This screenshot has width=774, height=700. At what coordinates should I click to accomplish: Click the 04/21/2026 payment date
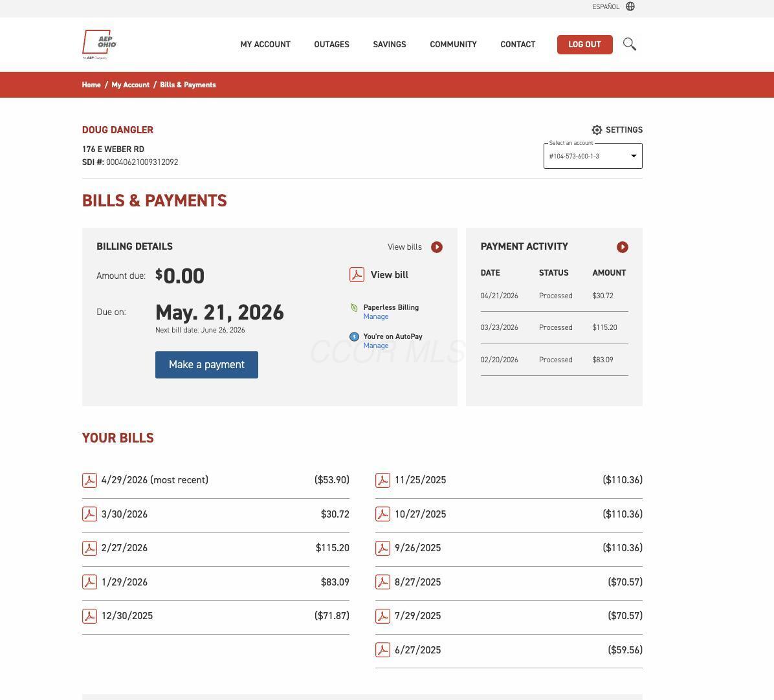[499, 296]
